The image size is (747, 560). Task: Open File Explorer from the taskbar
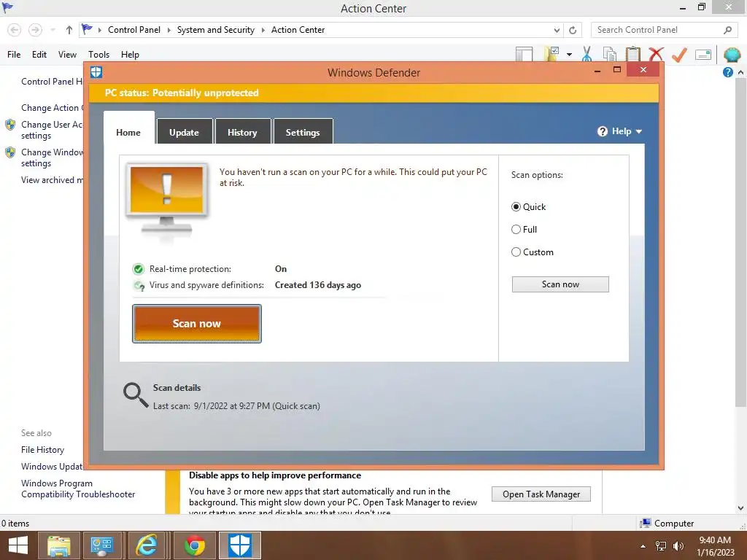point(58,545)
